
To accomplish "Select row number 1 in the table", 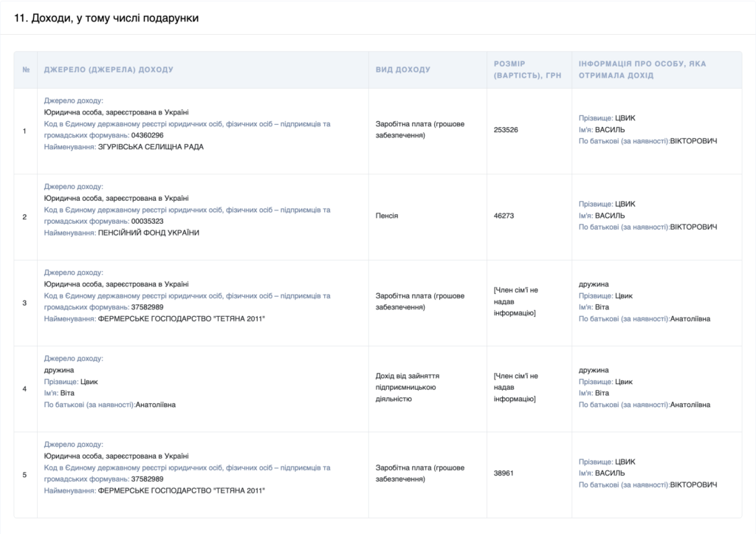I will pyautogui.click(x=25, y=131).
